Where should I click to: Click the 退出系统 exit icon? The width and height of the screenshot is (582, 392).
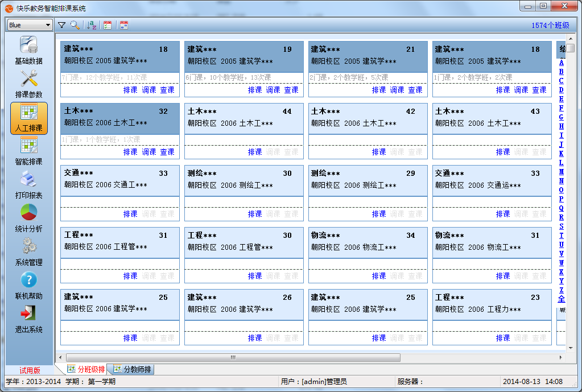pyautogui.click(x=28, y=313)
